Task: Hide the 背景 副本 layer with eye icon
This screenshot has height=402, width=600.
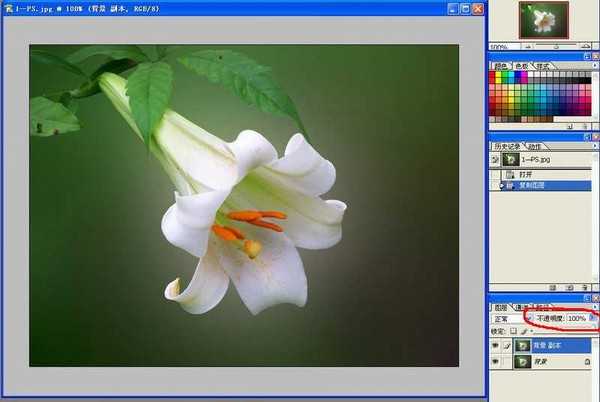Action: pyautogui.click(x=494, y=345)
